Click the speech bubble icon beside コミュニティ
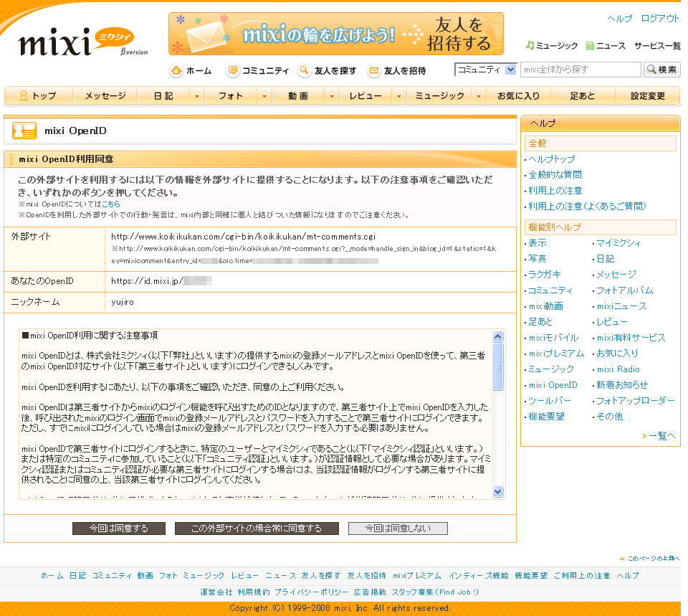 pos(232,71)
